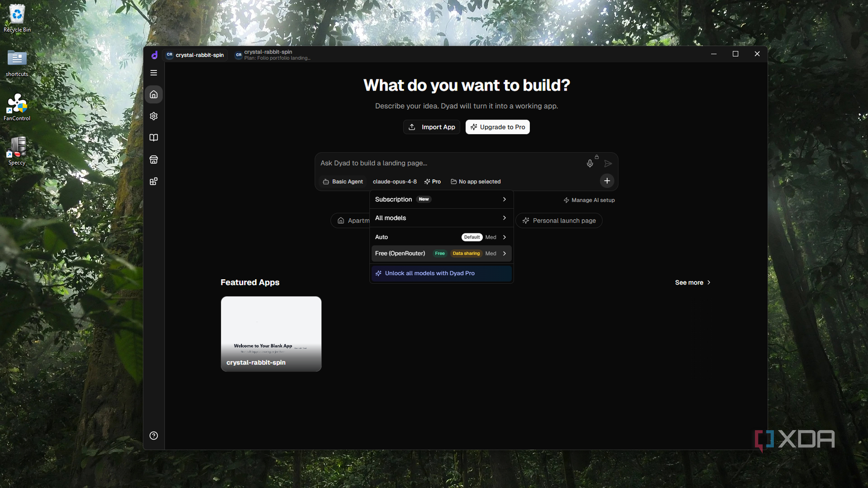Viewport: 868px width, 488px height.
Task: Click the send message arrow icon
Action: 608,164
